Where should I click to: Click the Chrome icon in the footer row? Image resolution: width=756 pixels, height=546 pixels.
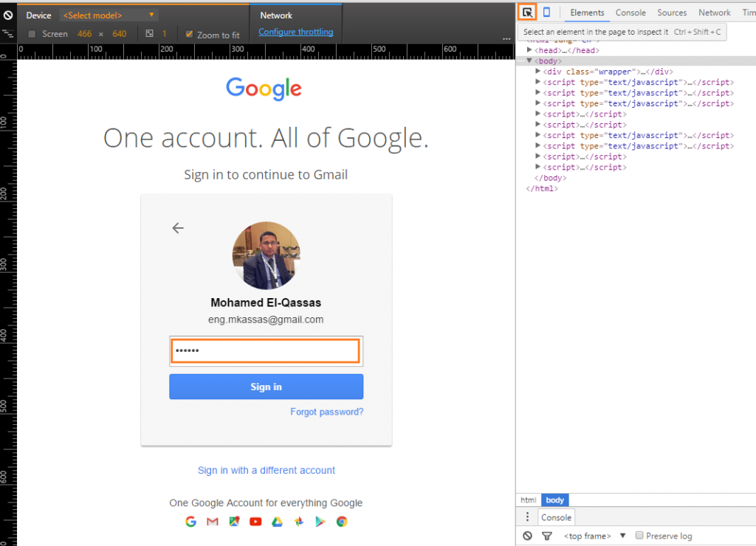pos(342,522)
